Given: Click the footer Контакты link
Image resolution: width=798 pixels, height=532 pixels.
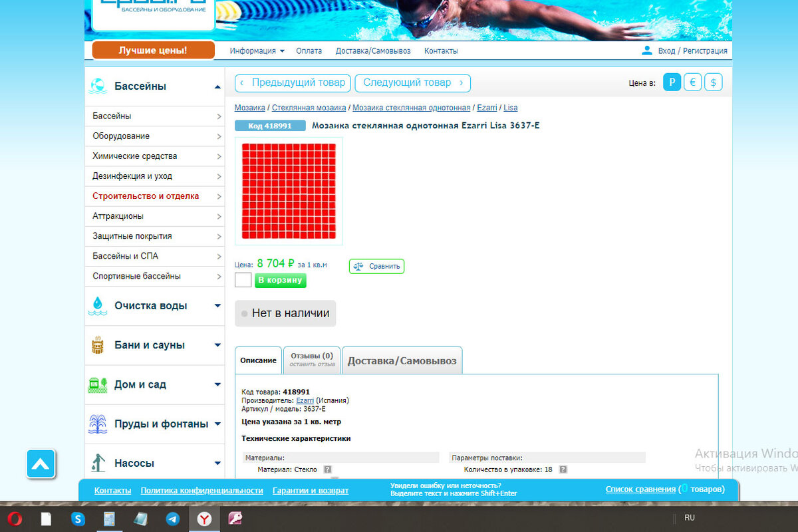Looking at the screenshot, I should pos(112,490).
